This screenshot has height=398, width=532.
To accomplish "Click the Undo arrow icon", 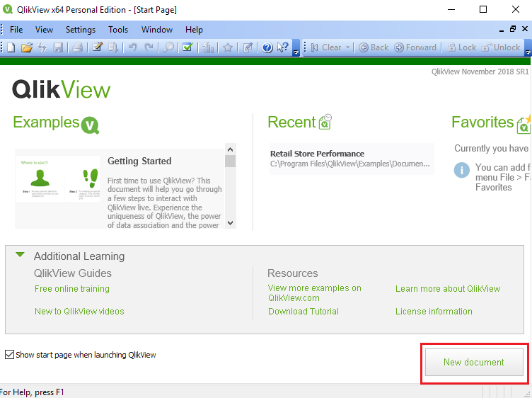I will (133, 47).
